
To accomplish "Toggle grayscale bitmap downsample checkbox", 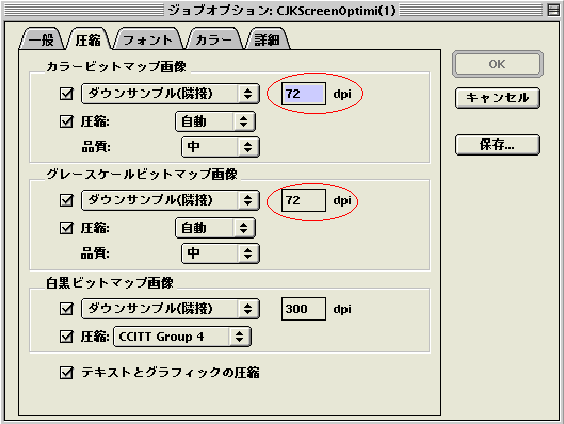I will click(x=67, y=200).
